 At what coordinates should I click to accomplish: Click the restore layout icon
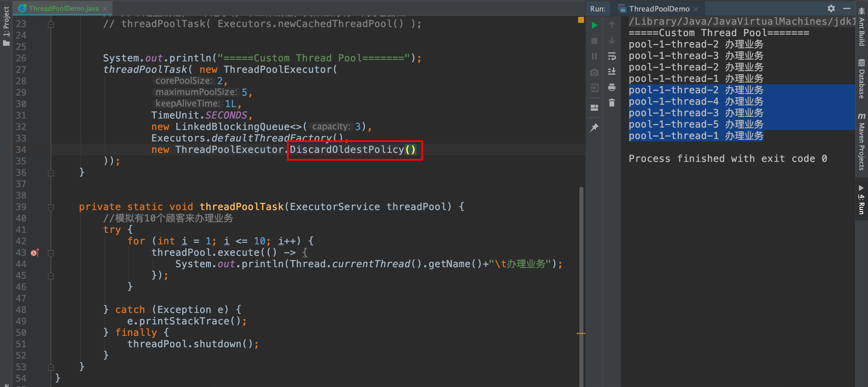[594, 108]
